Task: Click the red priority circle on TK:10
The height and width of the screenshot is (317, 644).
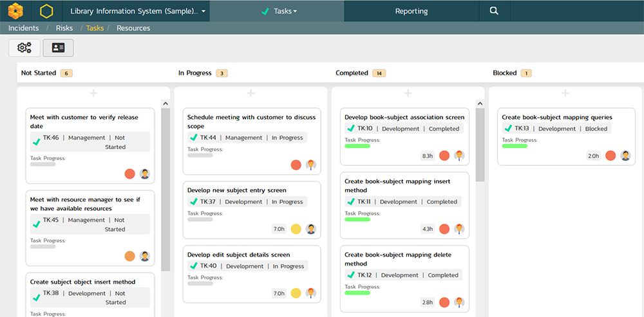Action: tap(444, 156)
